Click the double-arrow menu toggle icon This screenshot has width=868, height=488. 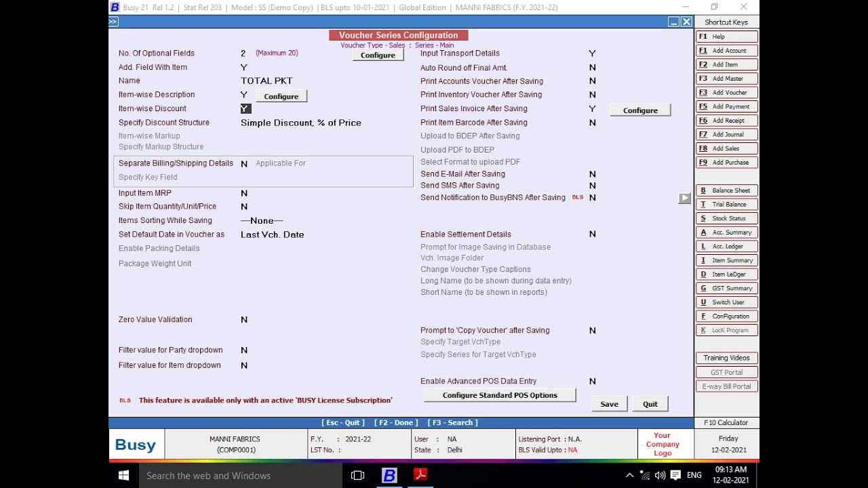[x=113, y=22]
